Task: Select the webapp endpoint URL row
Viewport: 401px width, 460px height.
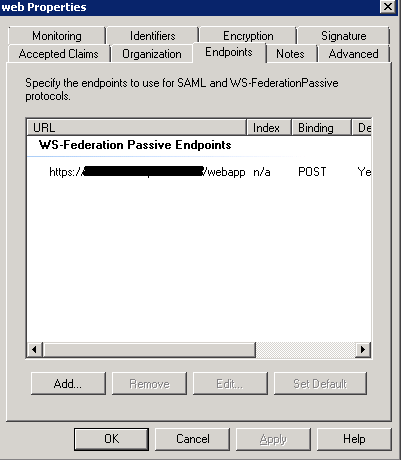Action: [x=199, y=172]
